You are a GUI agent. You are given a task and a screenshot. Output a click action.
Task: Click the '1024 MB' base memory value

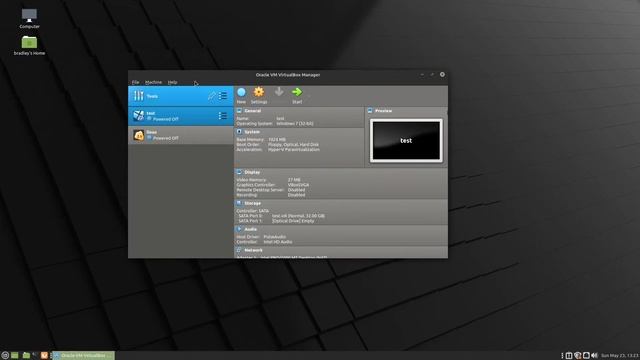(277, 140)
